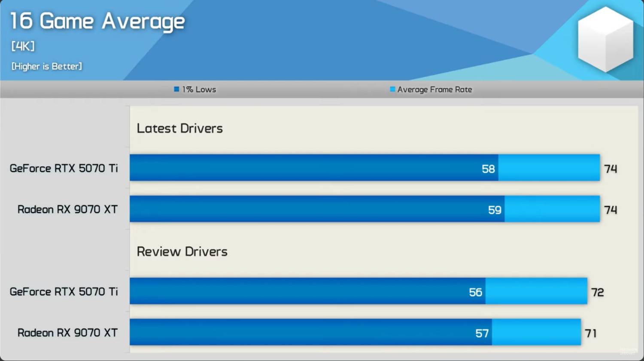This screenshot has height=361, width=644.
Task: Click the '[4K]' resolution label
Action: coord(23,46)
